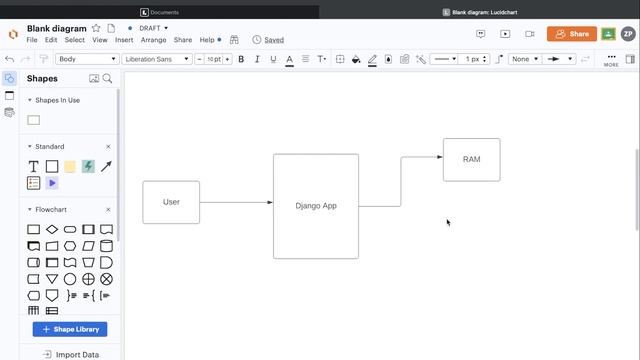Click the green collaborator icon
This screenshot has width=640, height=360.
pyautogui.click(x=608, y=34)
